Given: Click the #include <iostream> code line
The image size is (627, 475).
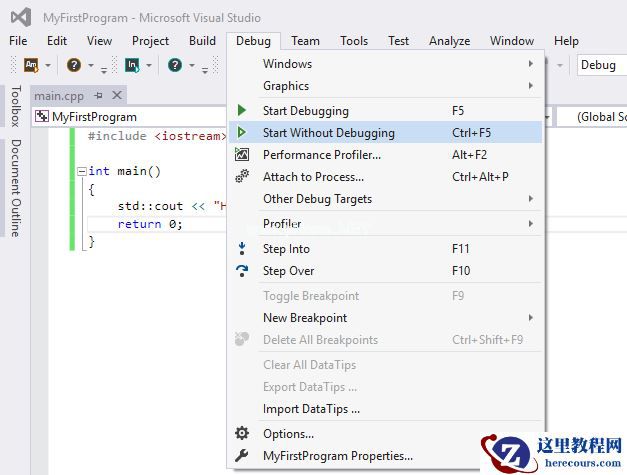Looking at the screenshot, I should 157,136.
